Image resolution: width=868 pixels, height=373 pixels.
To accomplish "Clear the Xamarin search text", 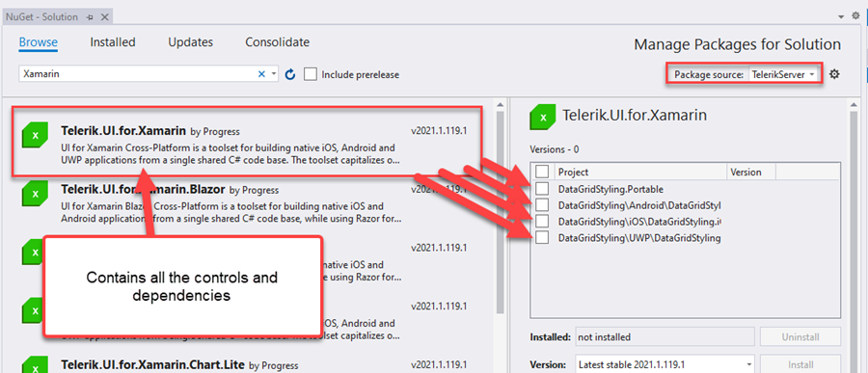I will pyautogui.click(x=261, y=74).
